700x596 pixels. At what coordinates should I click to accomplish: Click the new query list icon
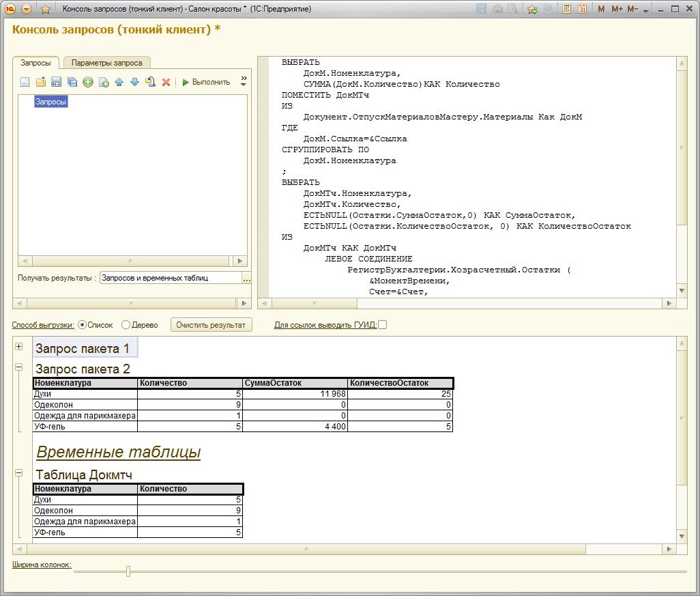tap(25, 82)
